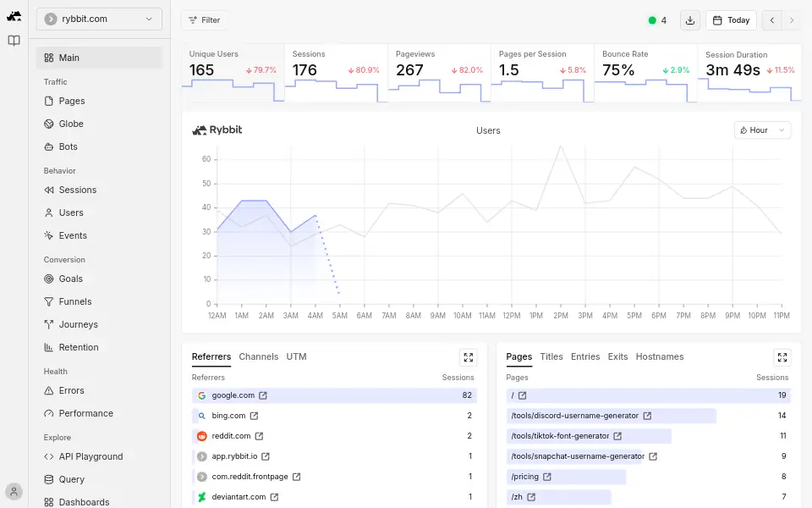
Task: Switch to the UTM tab
Action: tap(296, 356)
